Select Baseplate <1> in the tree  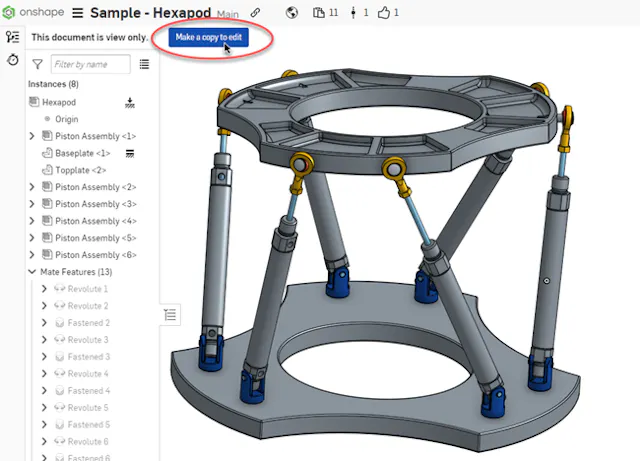(x=83, y=153)
